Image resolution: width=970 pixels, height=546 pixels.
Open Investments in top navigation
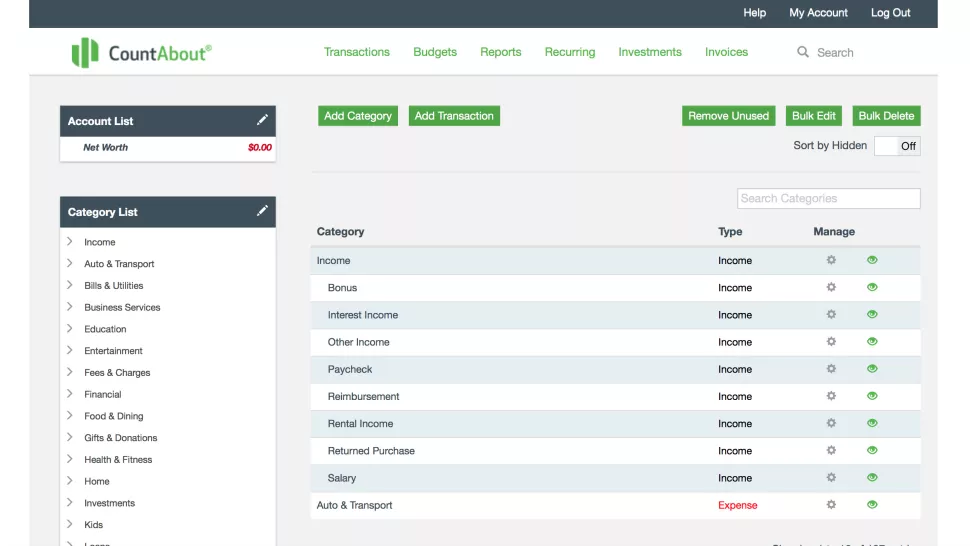pyautogui.click(x=650, y=52)
